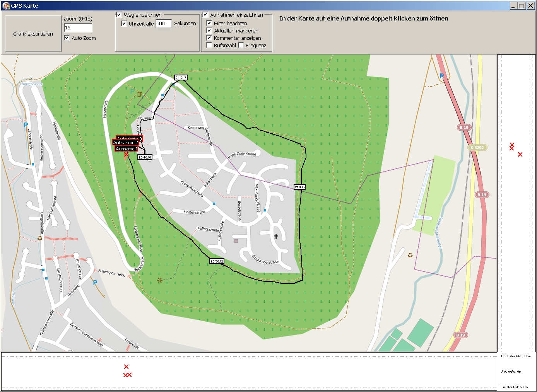Click the red X recording marker on map
This screenshot has width=537, height=392.
click(126, 154)
